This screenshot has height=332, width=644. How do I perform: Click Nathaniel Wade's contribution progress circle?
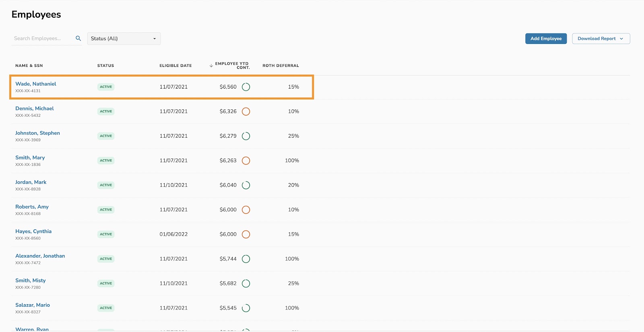[246, 87]
